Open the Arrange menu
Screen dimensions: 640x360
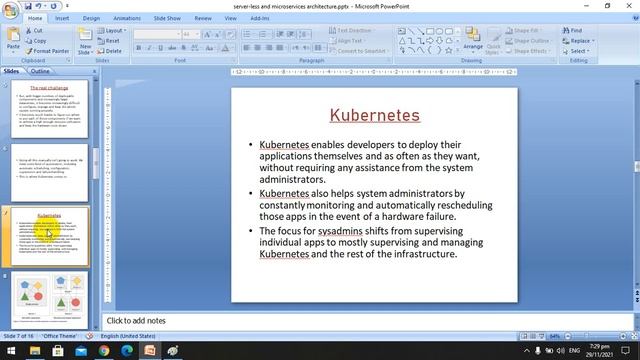(x=473, y=40)
